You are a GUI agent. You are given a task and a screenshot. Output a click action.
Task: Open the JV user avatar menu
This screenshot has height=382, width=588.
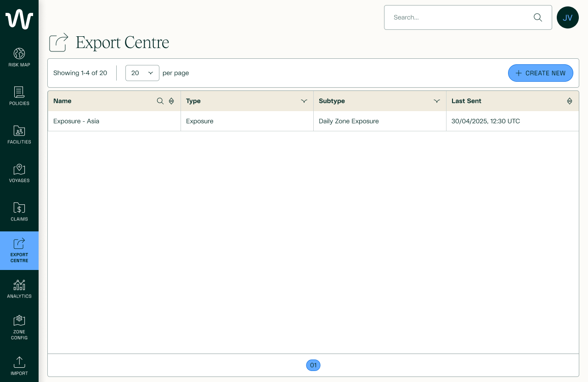click(568, 17)
